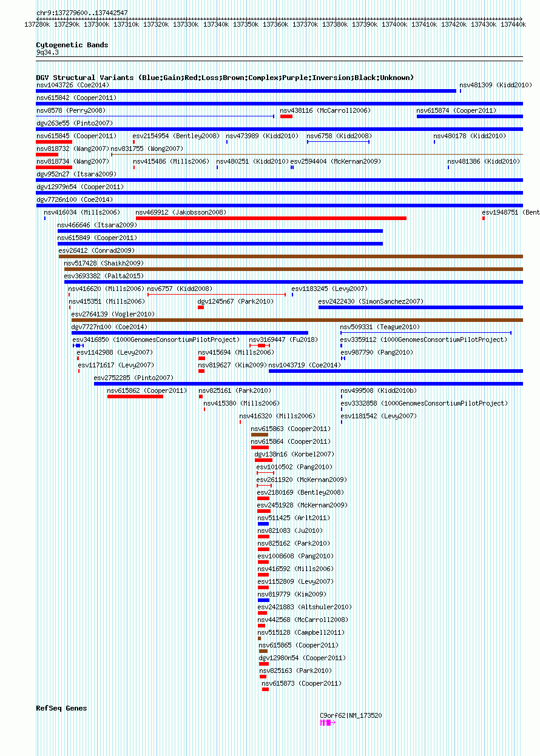
Task: Click nsv615865 (Cooper2011) label
Action: [299, 645]
